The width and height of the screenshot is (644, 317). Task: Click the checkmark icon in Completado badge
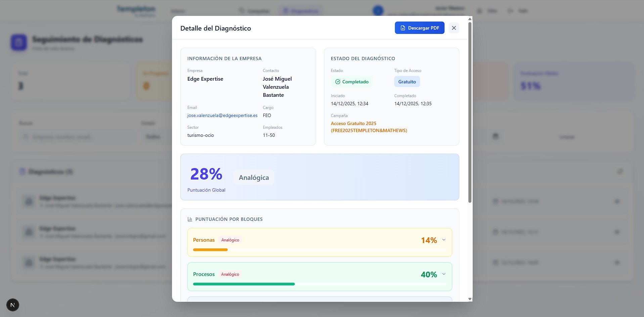338,82
